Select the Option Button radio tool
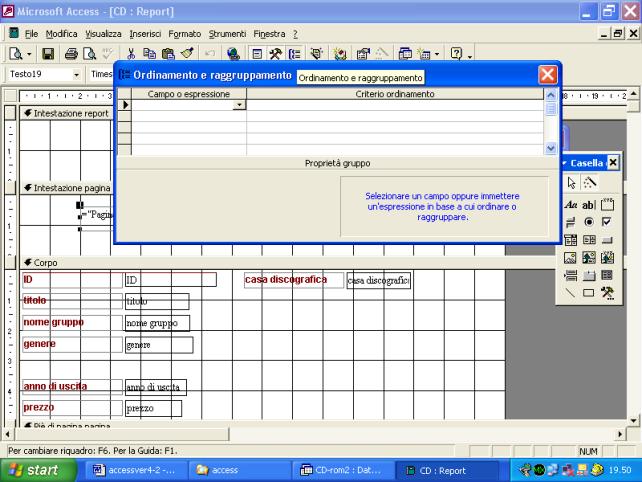This screenshot has height=482, width=642. (x=588, y=222)
